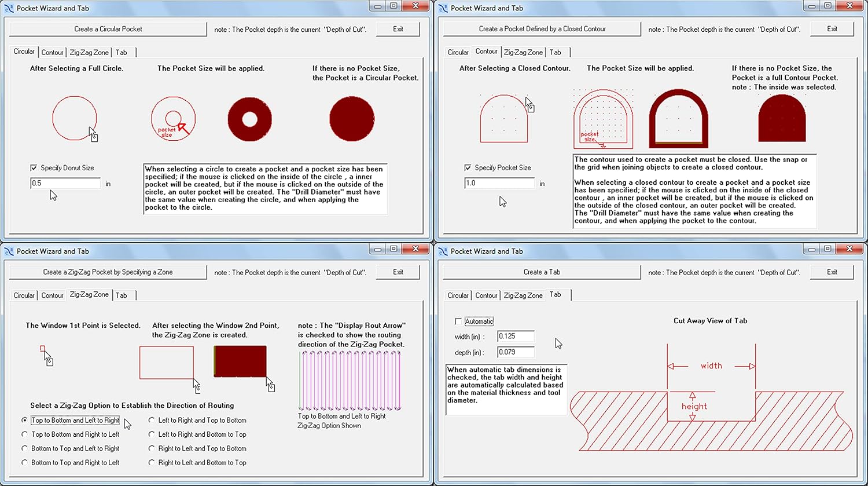
Task: Click the app icon in contour pocket title bar
Action: tap(443, 8)
